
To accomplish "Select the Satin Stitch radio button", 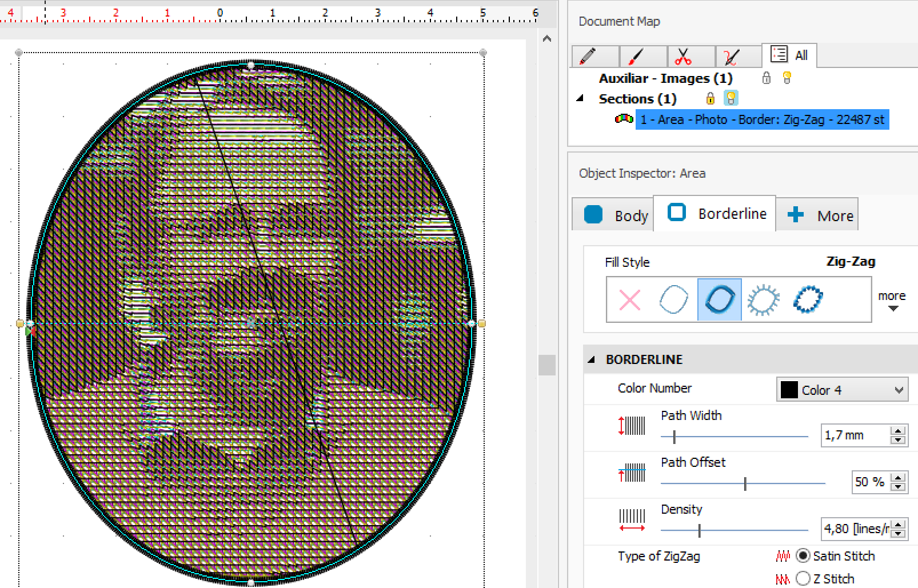I will coord(803,556).
